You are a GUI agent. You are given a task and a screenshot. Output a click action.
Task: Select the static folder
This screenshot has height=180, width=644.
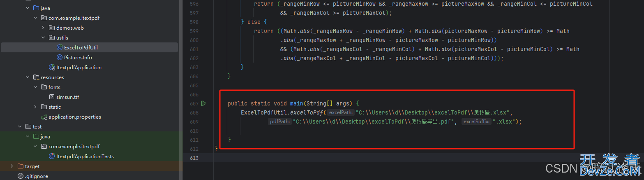click(x=55, y=107)
